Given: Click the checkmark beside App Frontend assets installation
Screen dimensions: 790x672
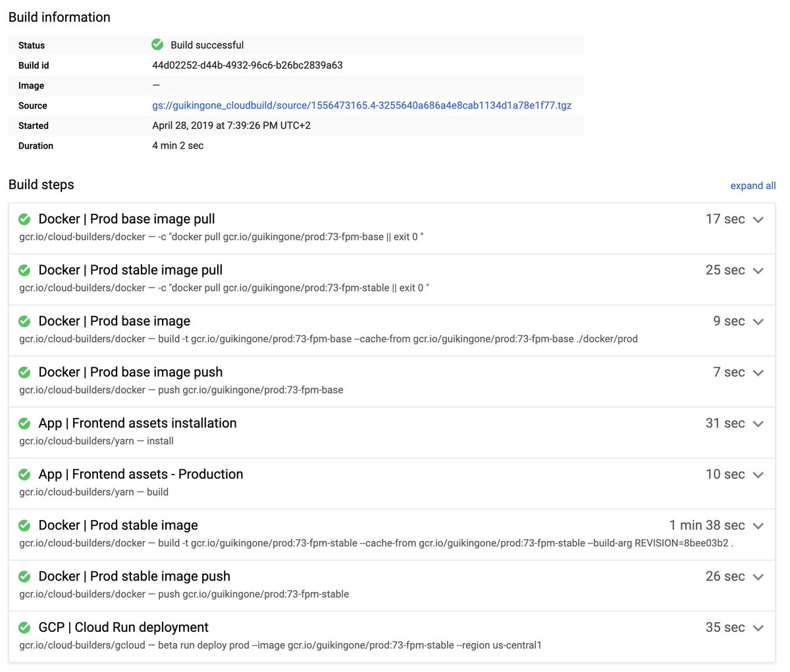Looking at the screenshot, I should tap(24, 423).
